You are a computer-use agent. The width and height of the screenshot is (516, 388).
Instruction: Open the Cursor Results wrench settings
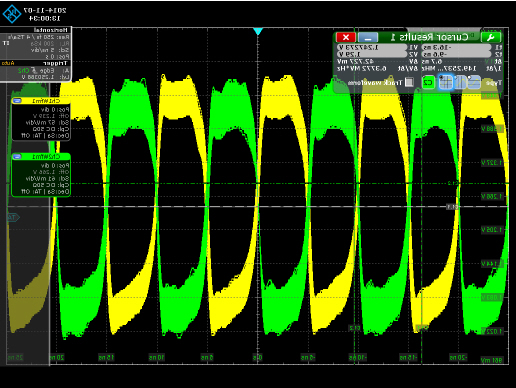(490, 37)
